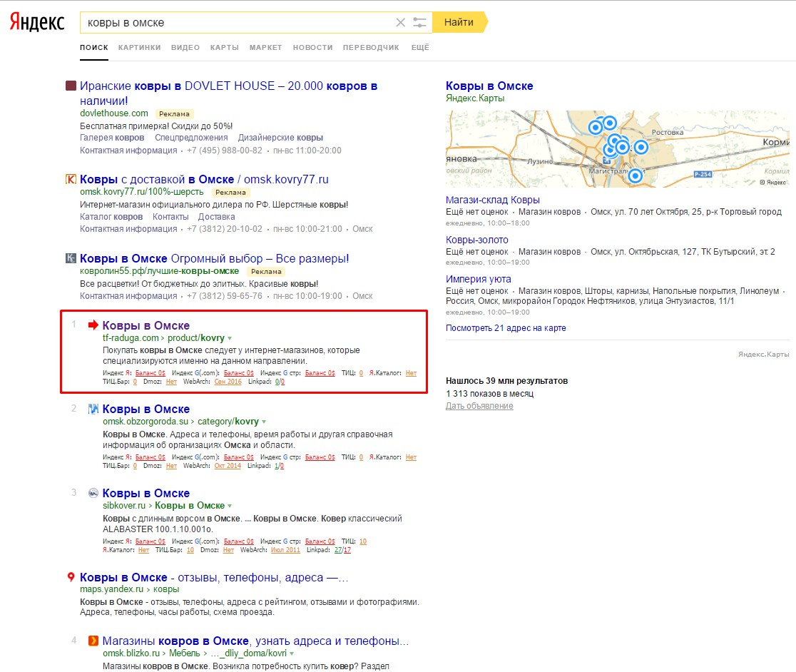Click the ковролин55.рф ad favicon
The image size is (796, 672).
(x=71, y=258)
